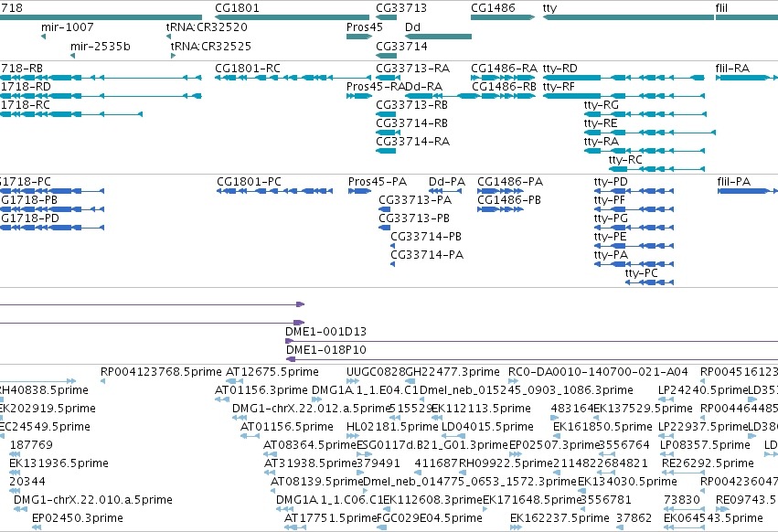The width and height of the screenshot is (778, 532).
Task: Click transcript CG33713-RA
Action: click(x=388, y=78)
